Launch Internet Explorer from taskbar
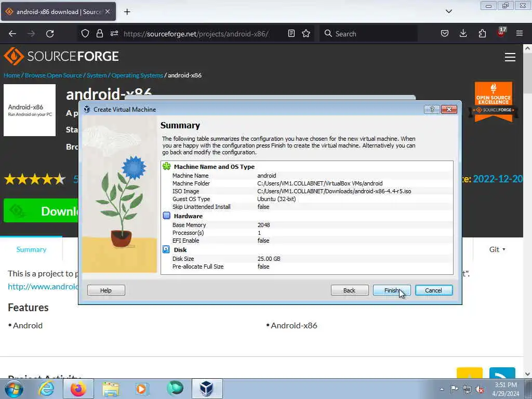This screenshot has width=532, height=399. point(46,389)
